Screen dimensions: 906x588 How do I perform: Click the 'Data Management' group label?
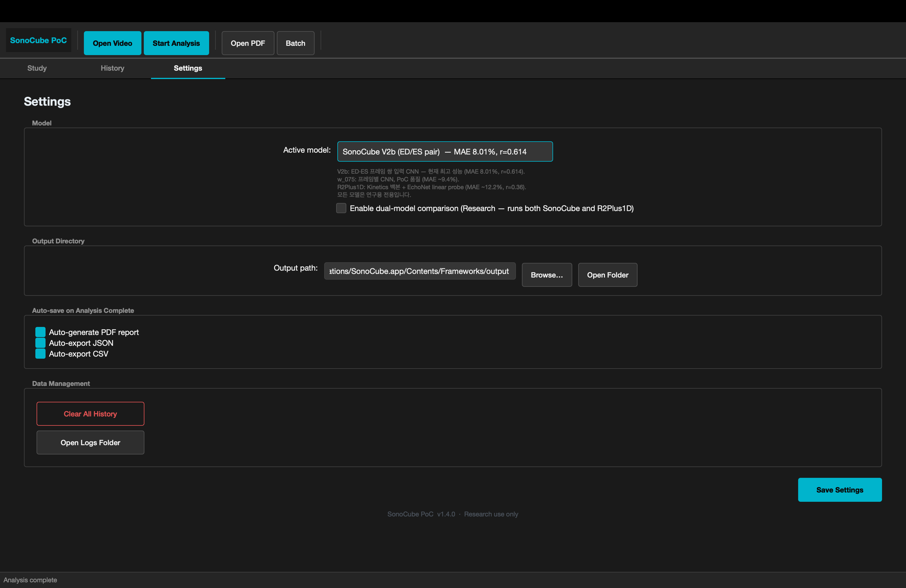[x=61, y=384]
